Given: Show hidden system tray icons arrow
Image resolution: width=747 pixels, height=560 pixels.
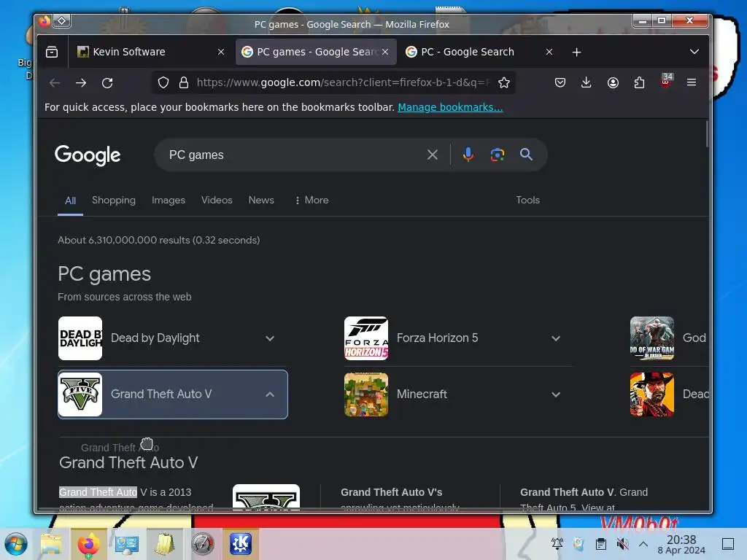Looking at the screenshot, I should coord(643,544).
